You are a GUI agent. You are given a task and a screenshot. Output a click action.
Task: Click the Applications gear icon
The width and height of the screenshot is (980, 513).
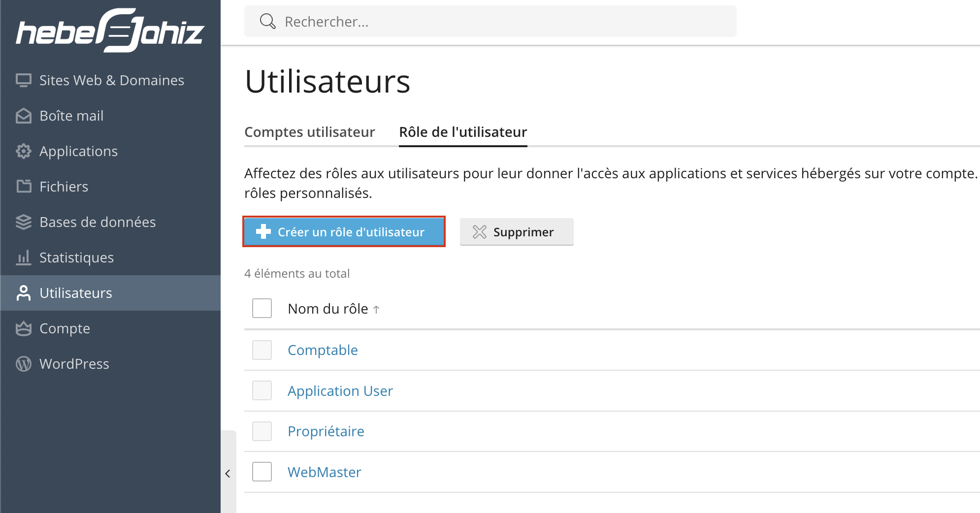pos(23,151)
